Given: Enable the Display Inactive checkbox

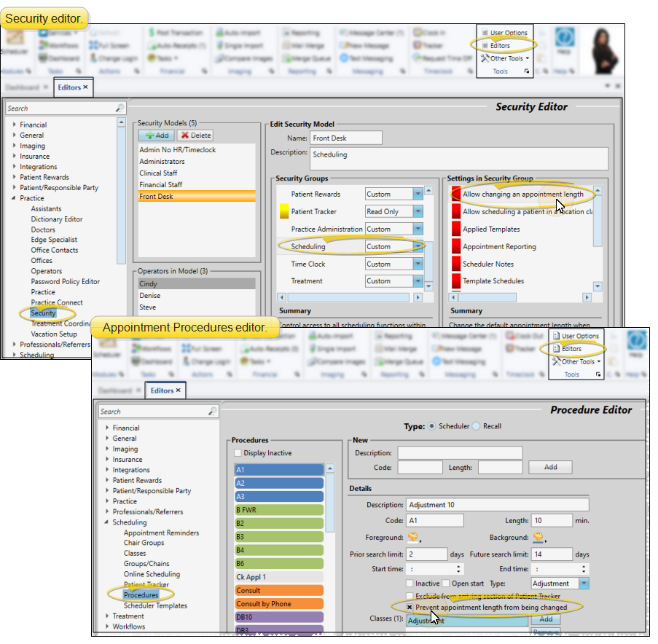Looking at the screenshot, I should (239, 453).
